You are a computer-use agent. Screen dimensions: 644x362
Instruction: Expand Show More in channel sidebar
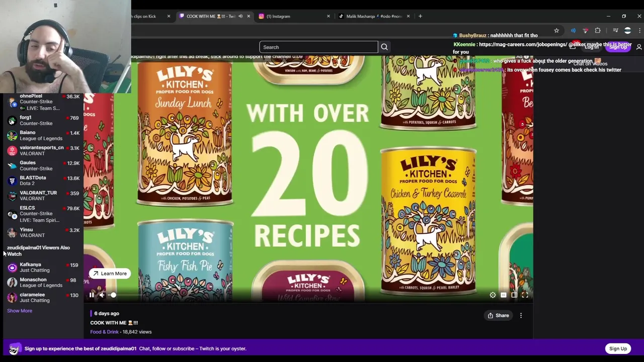tap(20, 311)
